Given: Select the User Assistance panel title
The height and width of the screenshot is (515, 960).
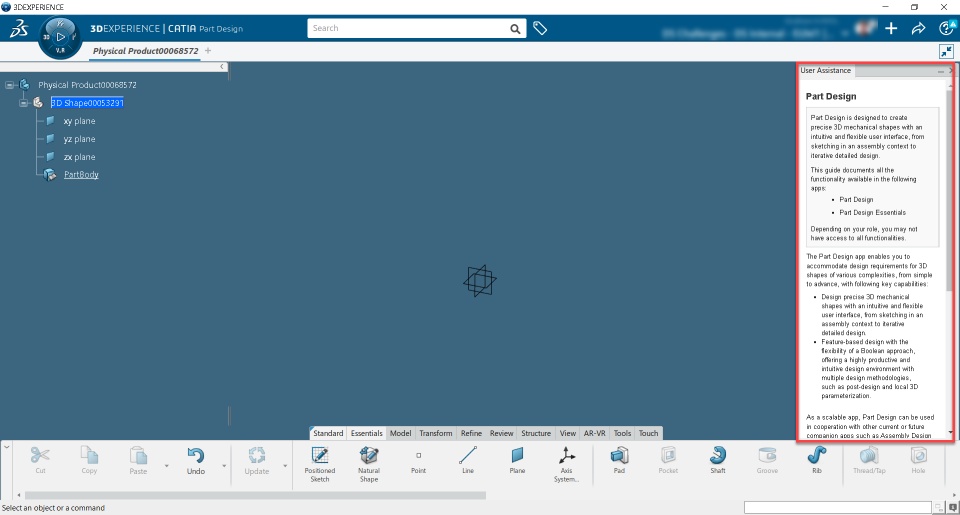Looking at the screenshot, I should point(825,70).
